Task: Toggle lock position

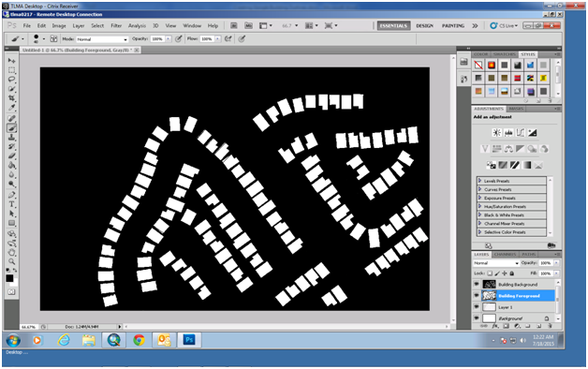Action: [x=505, y=273]
